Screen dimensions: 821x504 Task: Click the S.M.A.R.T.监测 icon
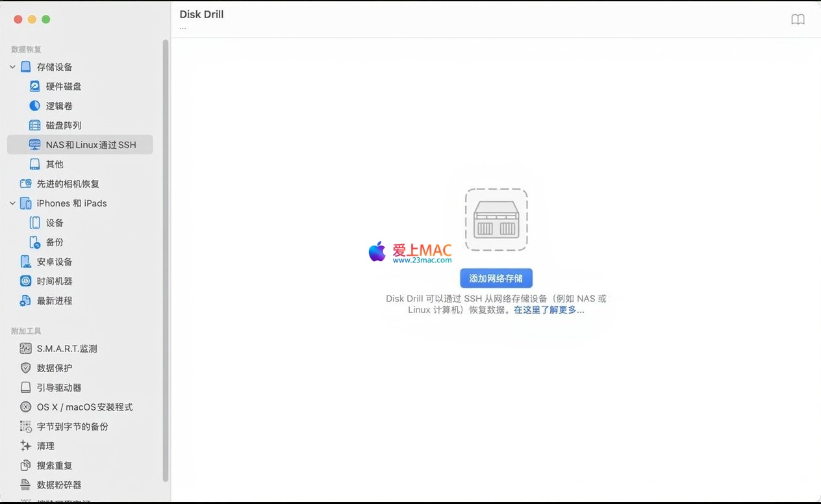(x=26, y=349)
